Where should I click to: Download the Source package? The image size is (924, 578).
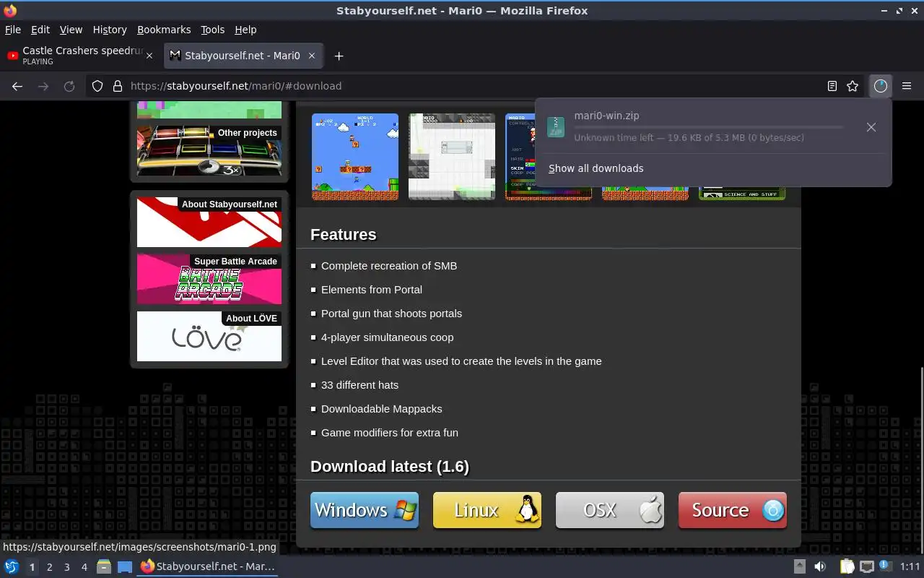(733, 510)
